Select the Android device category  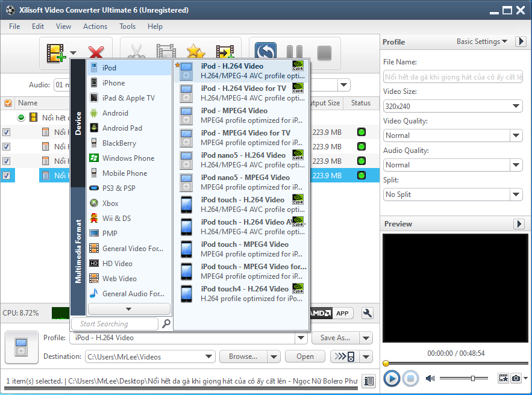click(x=114, y=113)
